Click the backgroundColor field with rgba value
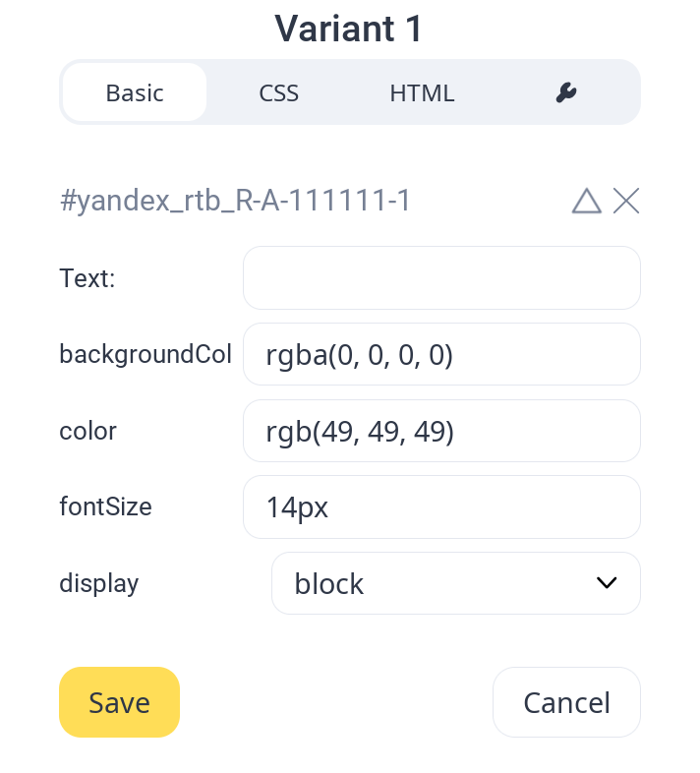The image size is (700, 773). click(x=441, y=354)
